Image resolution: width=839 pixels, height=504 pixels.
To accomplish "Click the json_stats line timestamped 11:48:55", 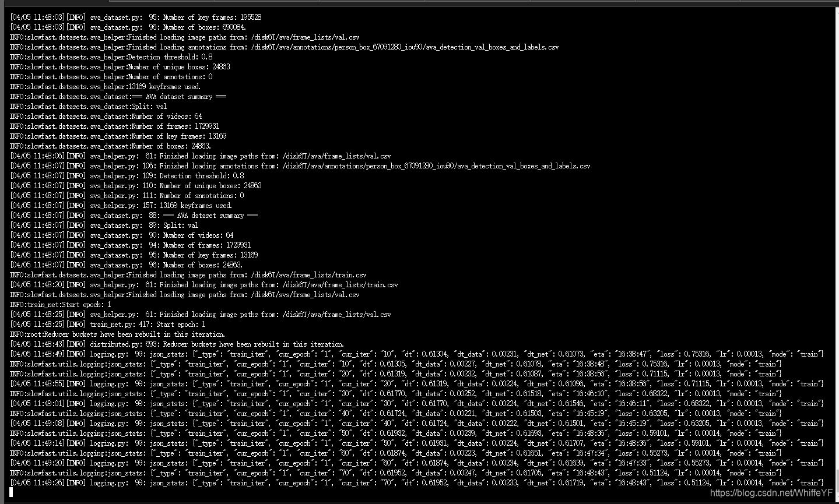I will (417, 384).
